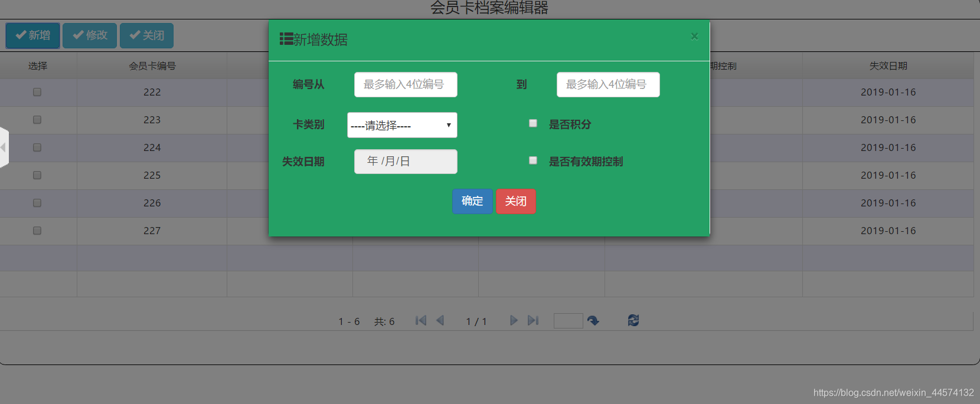980x404 pixels.
Task: Click the 会员卡编号 column header
Action: coord(152,66)
